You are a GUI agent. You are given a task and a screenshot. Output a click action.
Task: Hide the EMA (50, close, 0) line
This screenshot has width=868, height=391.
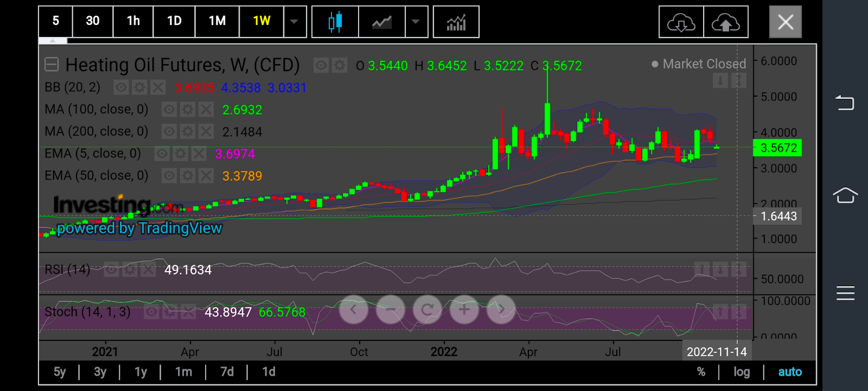click(x=169, y=176)
